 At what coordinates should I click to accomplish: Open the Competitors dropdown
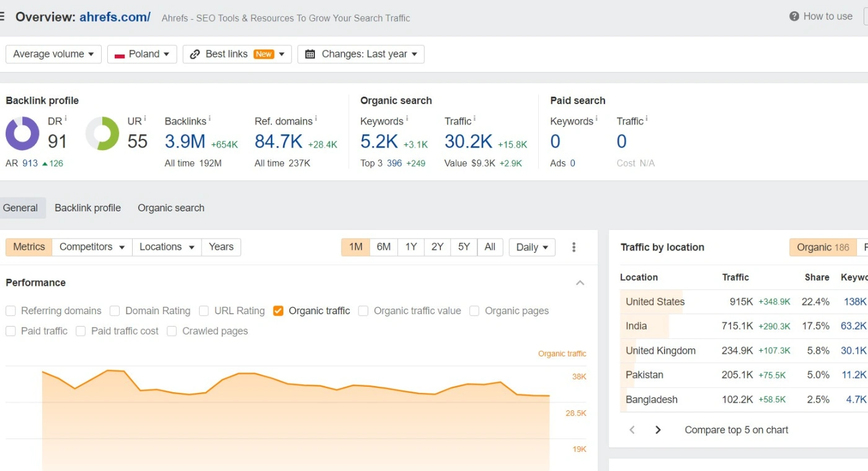click(x=92, y=247)
